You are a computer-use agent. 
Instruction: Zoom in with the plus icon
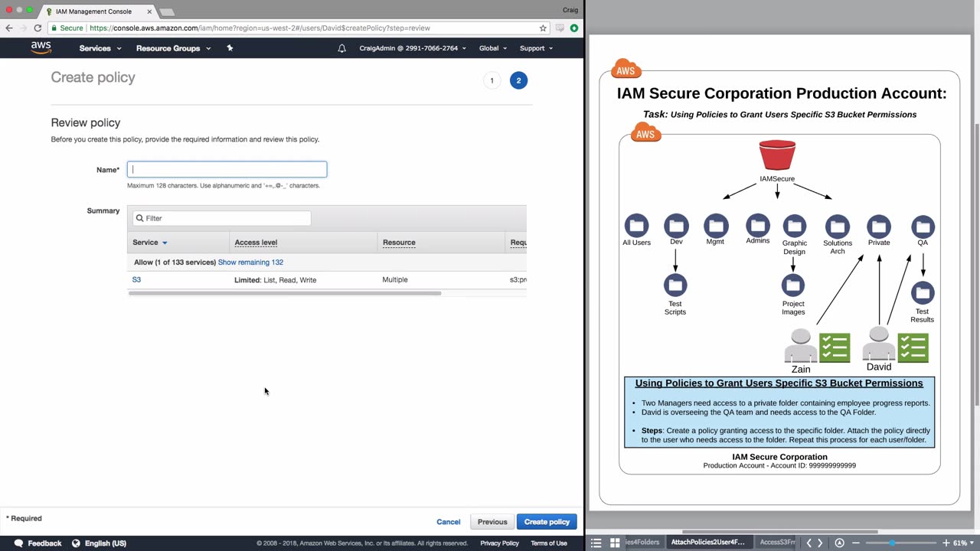coord(946,543)
